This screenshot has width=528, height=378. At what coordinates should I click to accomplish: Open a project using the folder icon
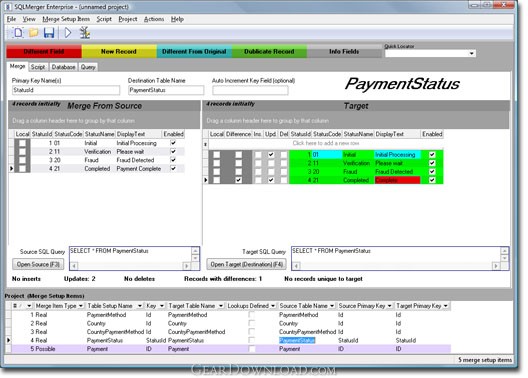click(33, 33)
